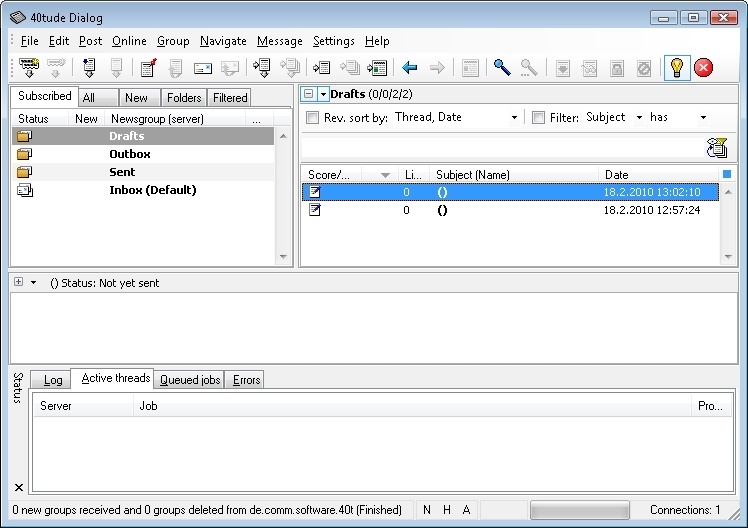This screenshot has width=748, height=528.
Task: Collapse the Drafts header with minus box
Action: [309, 93]
